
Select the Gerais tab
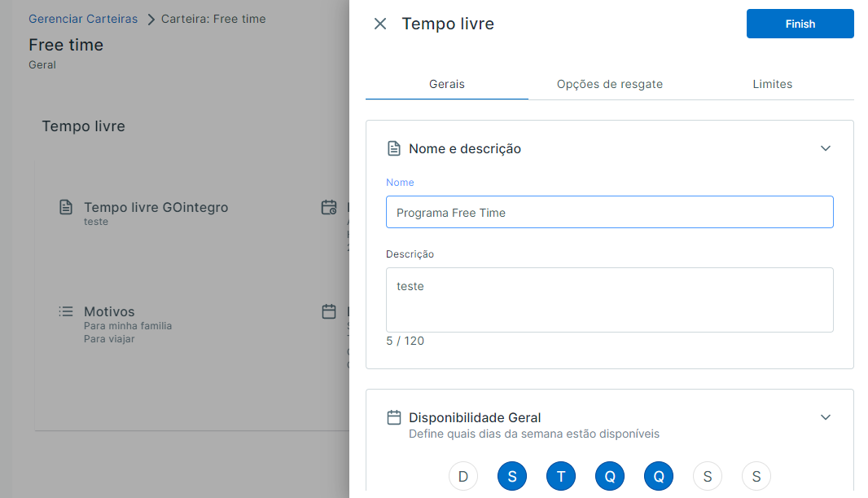446,84
